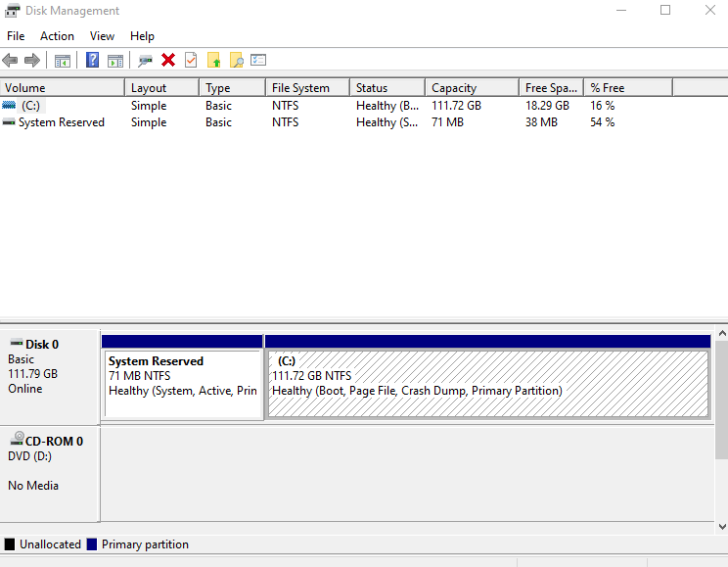Click the folder with magnifier icon
This screenshot has height=567, width=728.
[237, 60]
